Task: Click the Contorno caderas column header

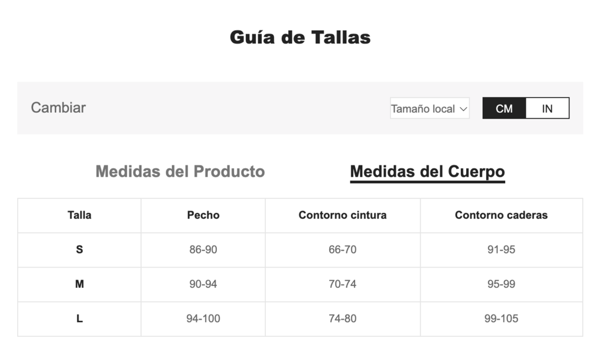Action: pyautogui.click(x=501, y=215)
